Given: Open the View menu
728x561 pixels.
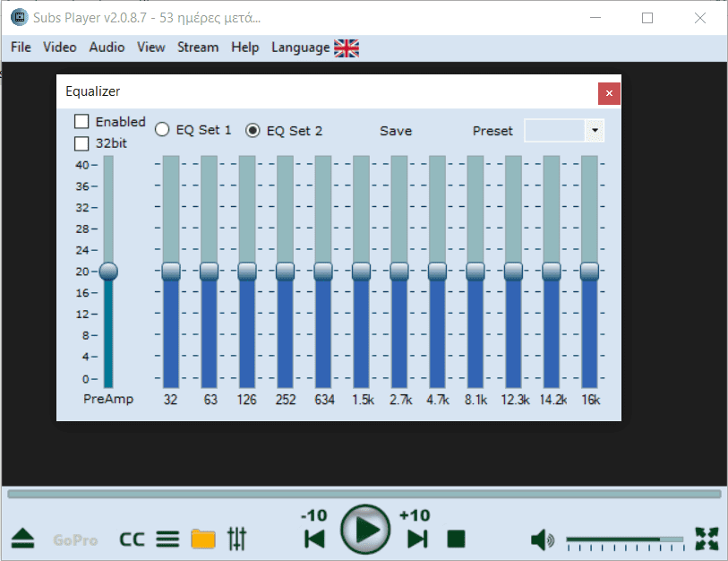Looking at the screenshot, I should [151, 47].
